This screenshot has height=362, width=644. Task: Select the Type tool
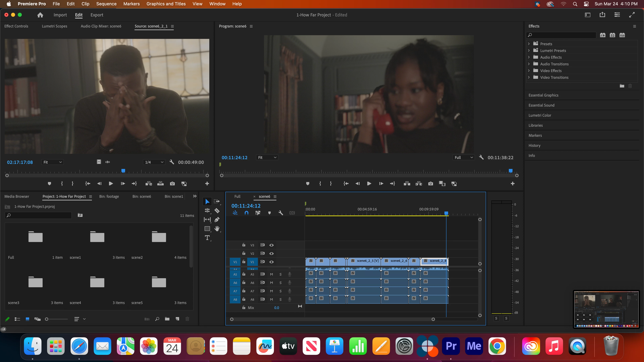pyautogui.click(x=207, y=238)
